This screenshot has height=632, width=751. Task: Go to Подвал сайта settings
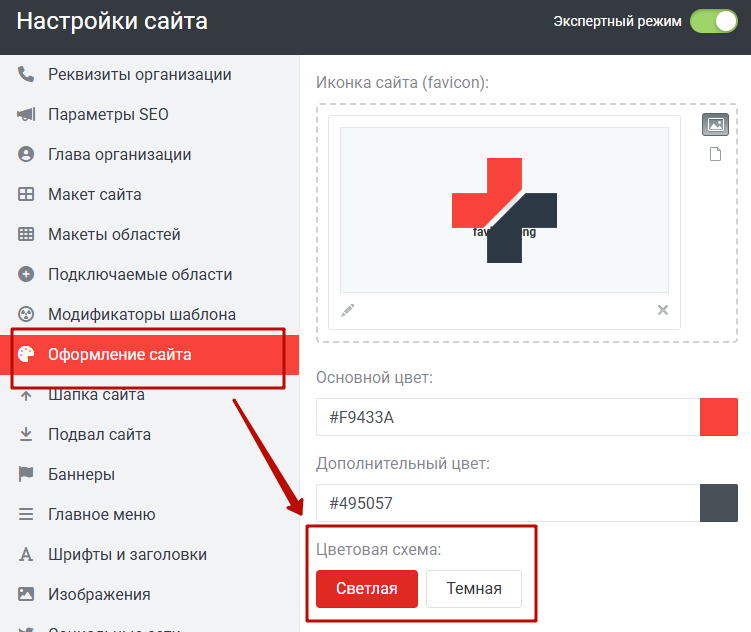coord(100,434)
